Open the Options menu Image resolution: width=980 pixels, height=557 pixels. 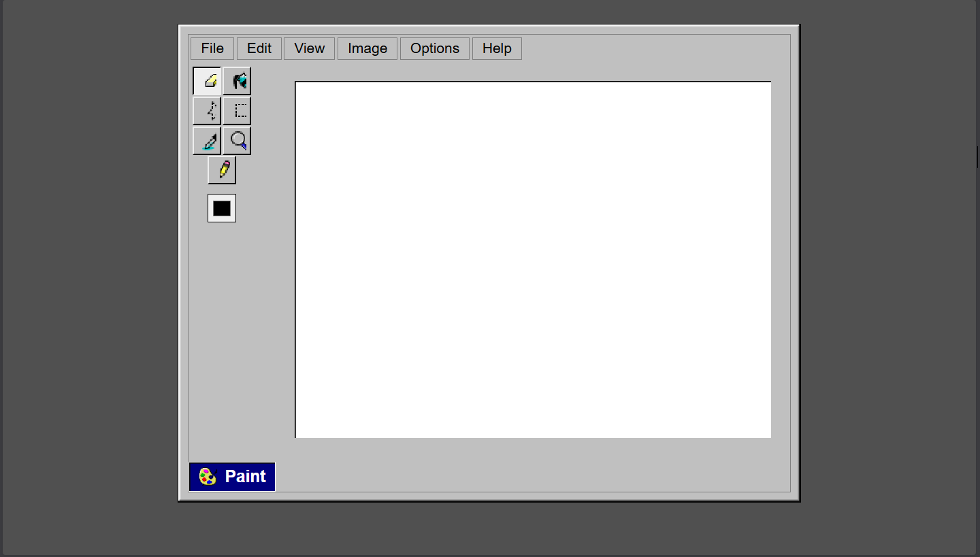[434, 48]
